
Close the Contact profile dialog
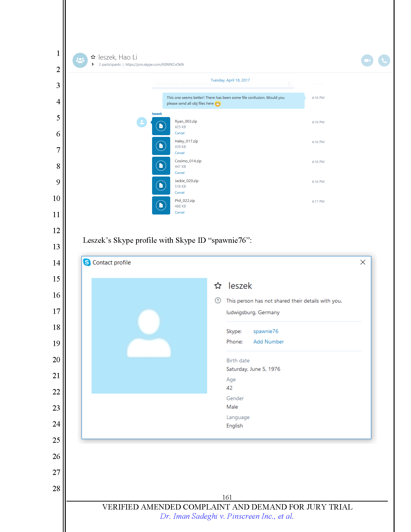363,262
